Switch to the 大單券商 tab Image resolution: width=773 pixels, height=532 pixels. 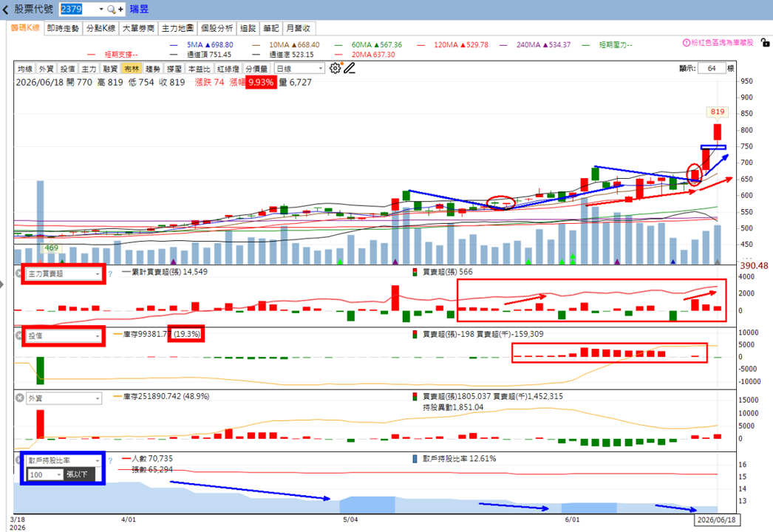pos(138,28)
